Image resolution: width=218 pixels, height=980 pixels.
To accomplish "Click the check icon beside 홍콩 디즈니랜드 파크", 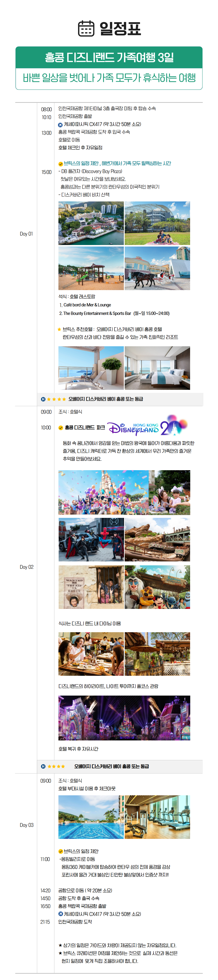I will click(60, 428).
